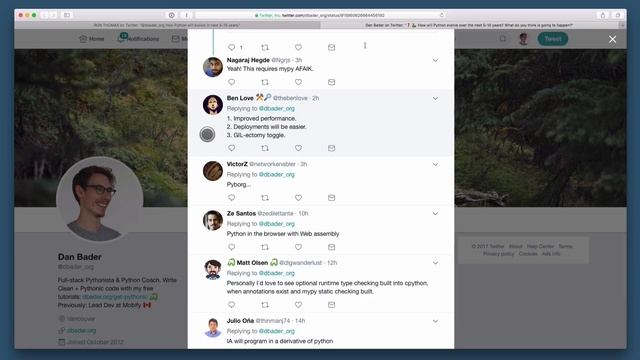
Task: Click the Safari address bar
Action: [320, 15]
